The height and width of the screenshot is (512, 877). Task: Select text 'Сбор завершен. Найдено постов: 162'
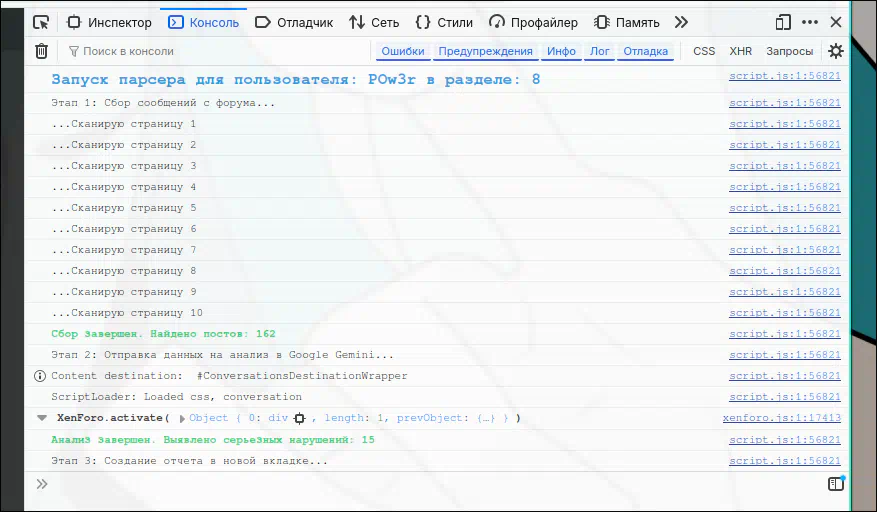[163, 334]
